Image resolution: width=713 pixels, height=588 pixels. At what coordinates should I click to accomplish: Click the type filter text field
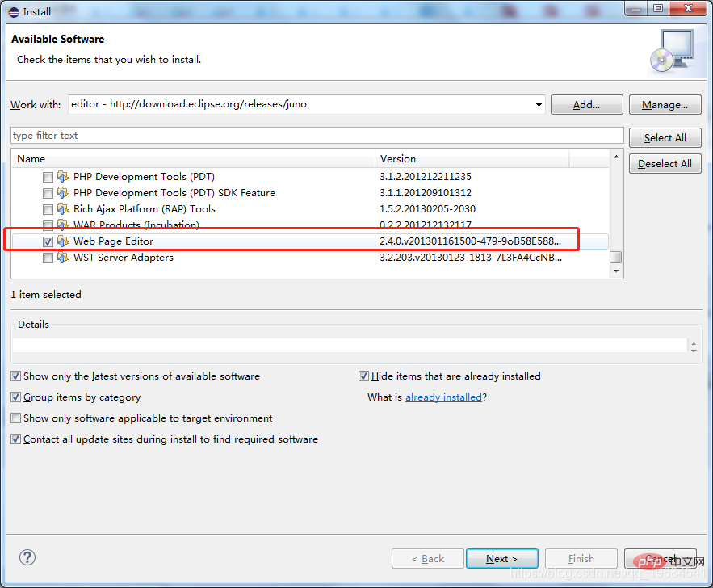click(x=317, y=136)
